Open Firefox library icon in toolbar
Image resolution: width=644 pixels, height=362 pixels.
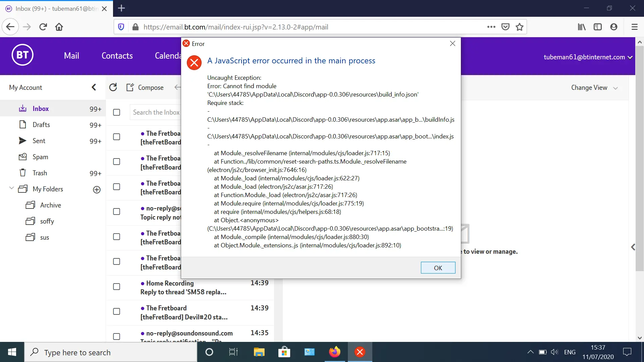tap(581, 27)
